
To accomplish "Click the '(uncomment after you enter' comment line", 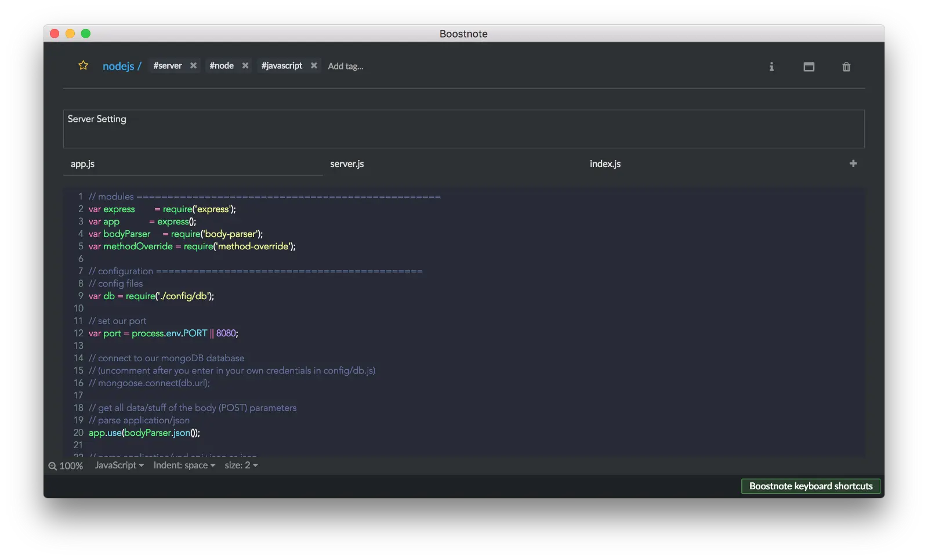I will (x=232, y=370).
